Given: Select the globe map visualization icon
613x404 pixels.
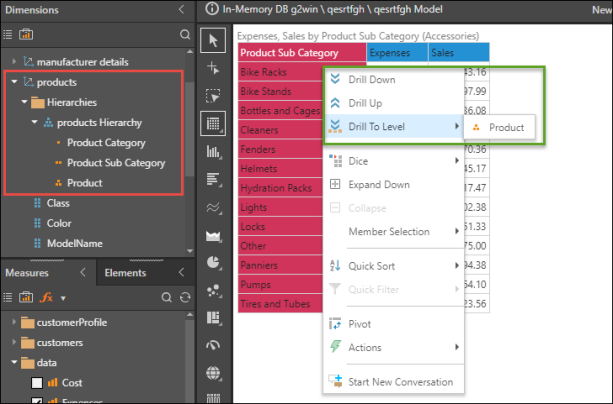Looking at the screenshot, I should click(x=213, y=372).
